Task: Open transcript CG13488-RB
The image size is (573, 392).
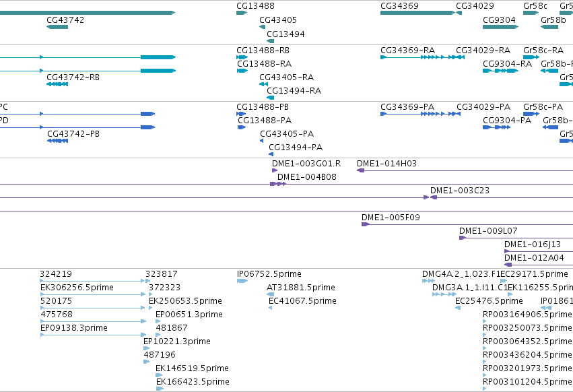Action: pos(242,57)
